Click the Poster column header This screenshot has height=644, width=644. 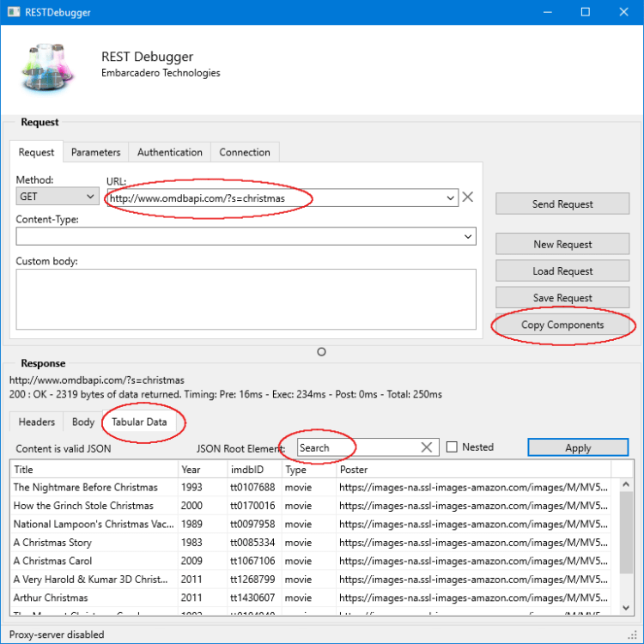point(473,470)
